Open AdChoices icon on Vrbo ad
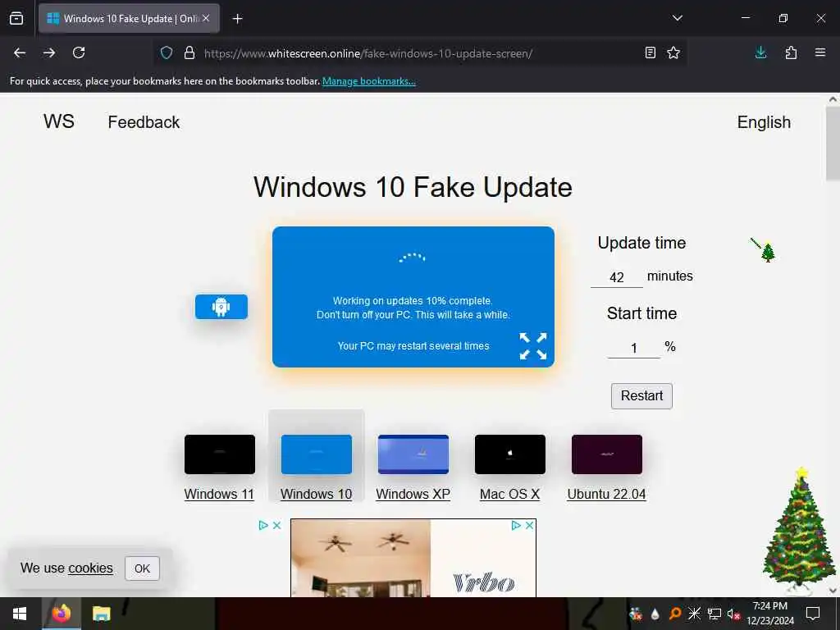Screen dimensions: 840x630 (516, 526)
